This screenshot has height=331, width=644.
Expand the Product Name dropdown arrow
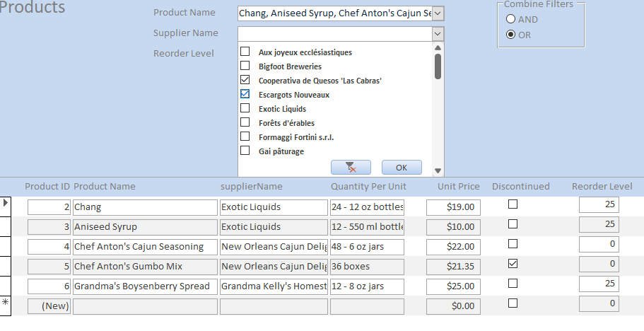point(438,13)
